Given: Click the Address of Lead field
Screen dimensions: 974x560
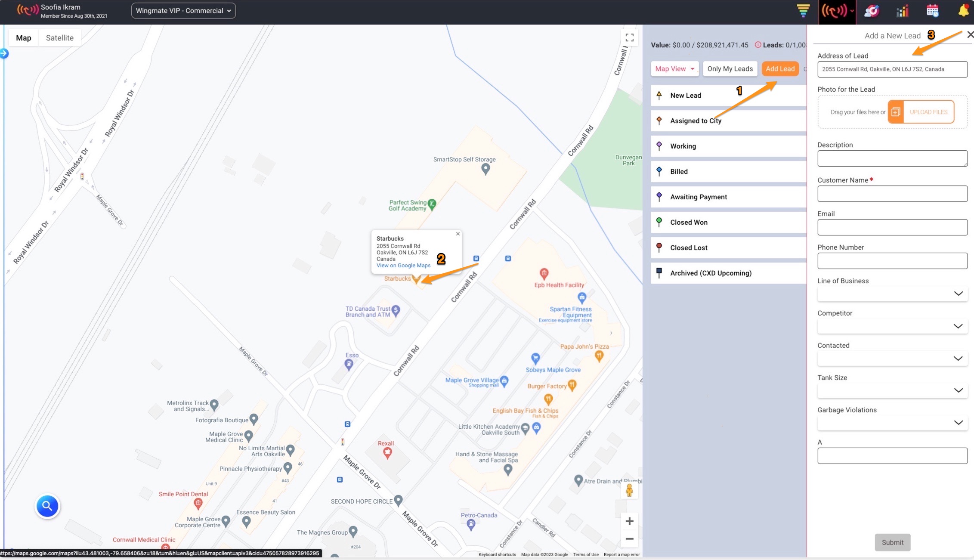Looking at the screenshot, I should (892, 69).
